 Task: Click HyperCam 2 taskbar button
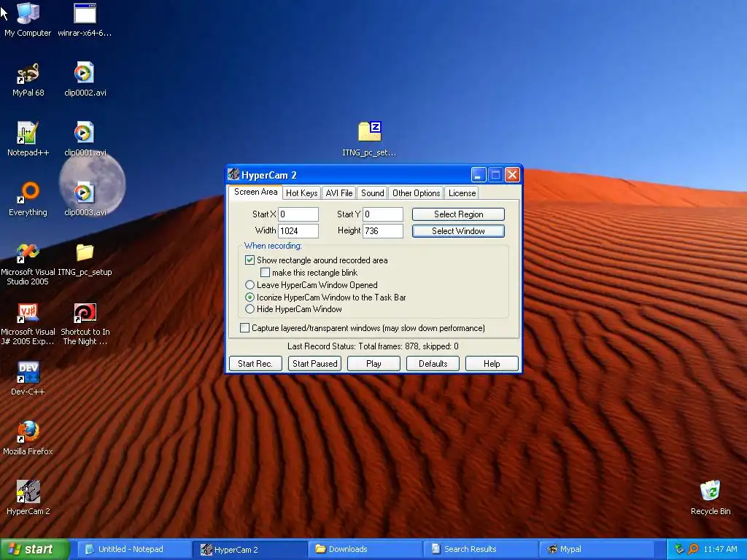250,549
